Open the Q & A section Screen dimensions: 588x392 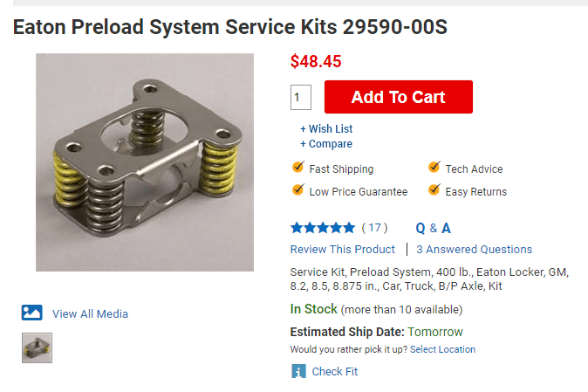click(433, 228)
